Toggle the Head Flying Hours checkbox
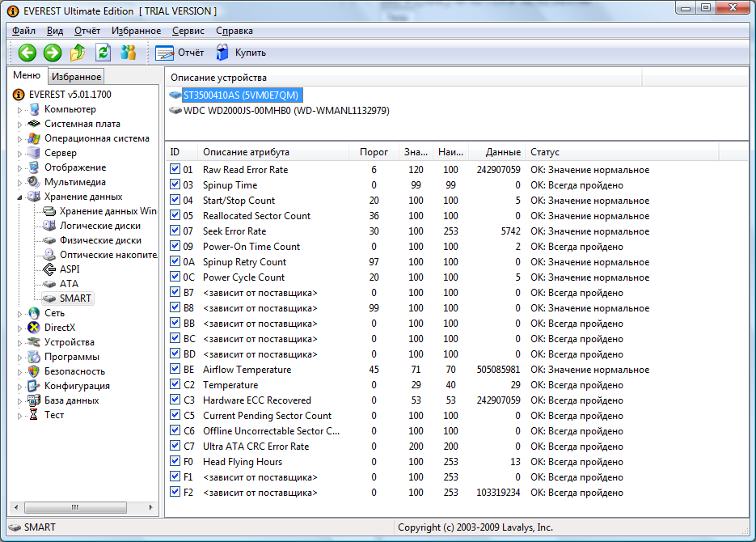Viewport: 756px width, 542px height. 175,462
